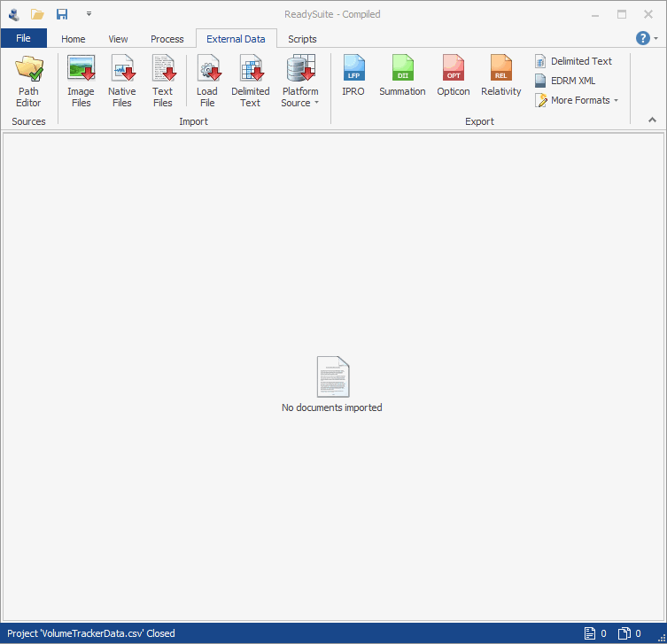Image resolution: width=667 pixels, height=644 pixels.
Task: Import Image Files from ribbon
Action: click(x=81, y=81)
